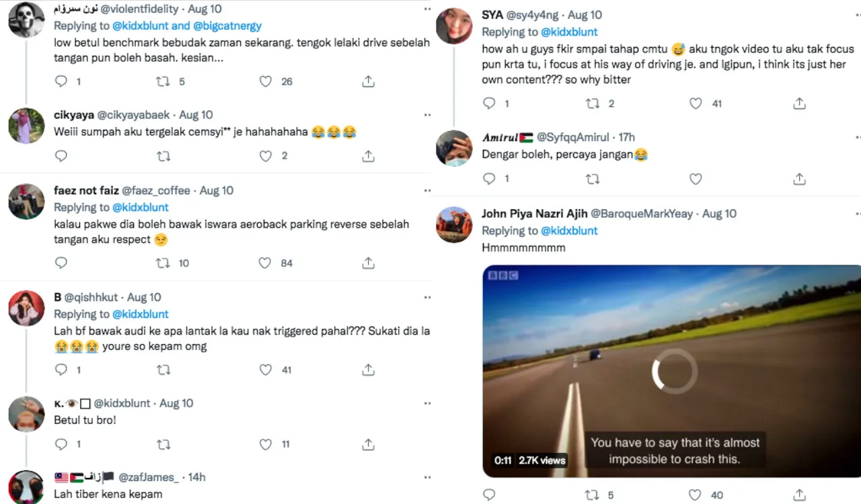
Task: Open more options on the qishhkut tweet
Action: pos(427,297)
